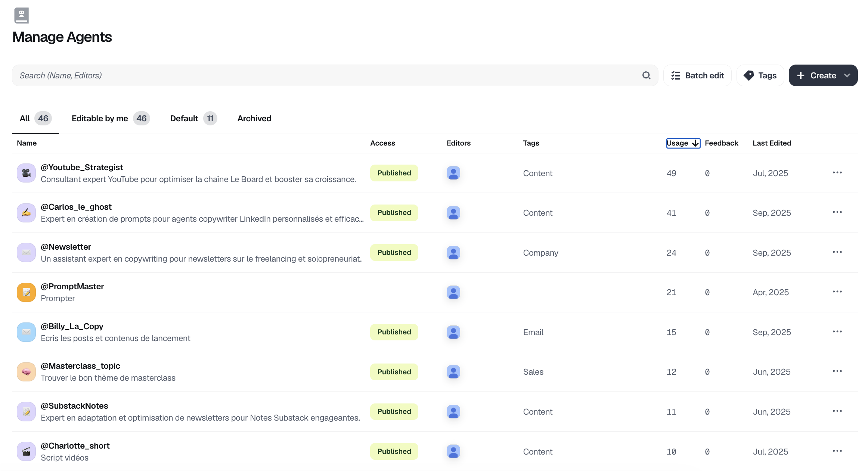This screenshot has height=471, width=868.
Task: Click the editor avatar for @Newsletter
Action: [453, 253]
